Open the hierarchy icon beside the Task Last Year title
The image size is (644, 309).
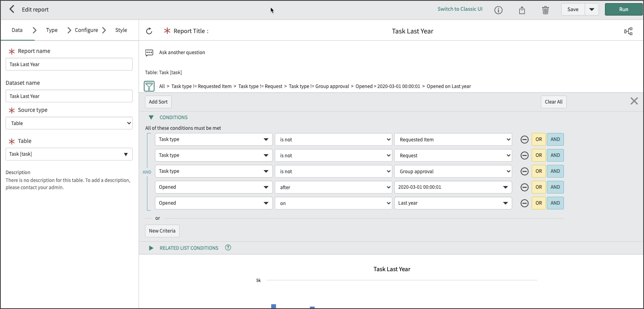click(628, 31)
